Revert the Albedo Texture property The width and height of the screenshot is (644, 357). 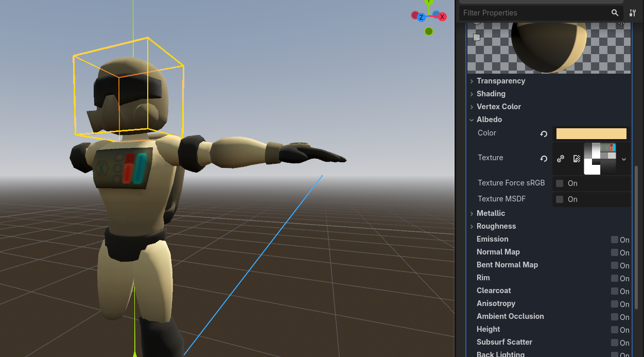[544, 159]
